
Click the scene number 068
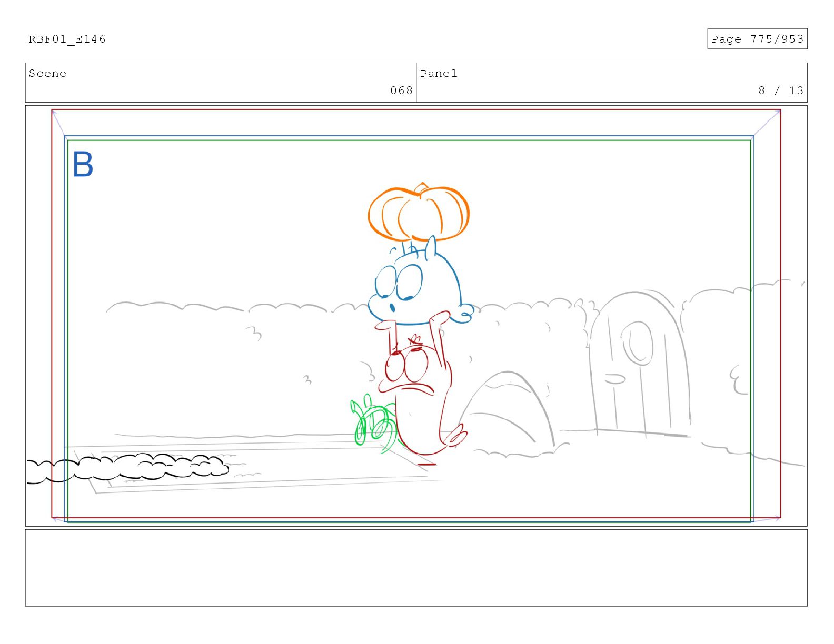point(401,90)
